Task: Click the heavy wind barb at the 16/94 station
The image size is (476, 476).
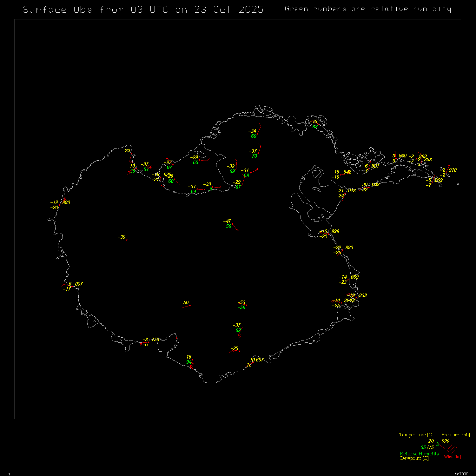Action: (192, 364)
